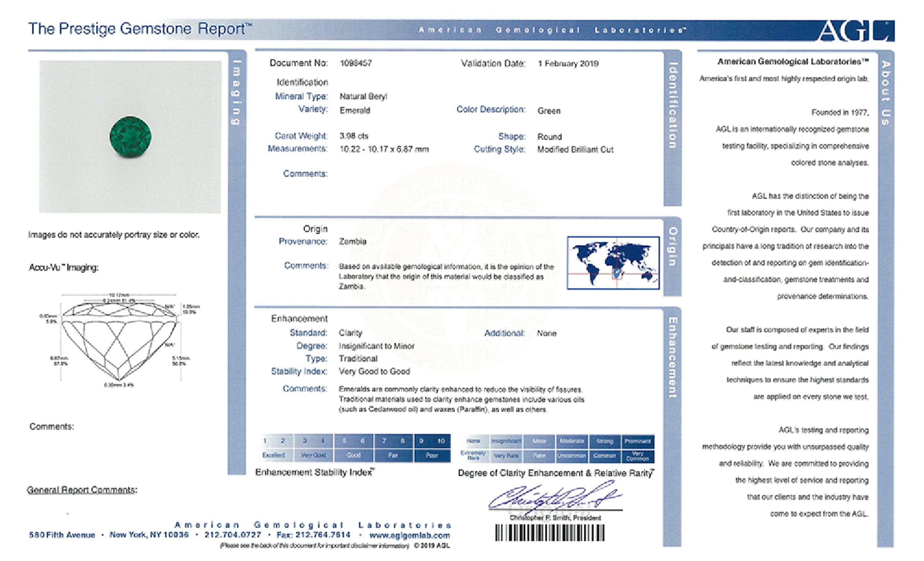This screenshot has height=561, width=924.
Task: Click 'Founded in 1977' line
Action: pos(840,112)
